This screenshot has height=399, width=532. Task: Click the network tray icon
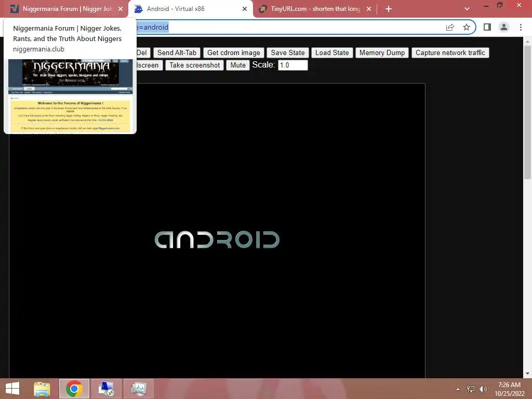point(471,389)
